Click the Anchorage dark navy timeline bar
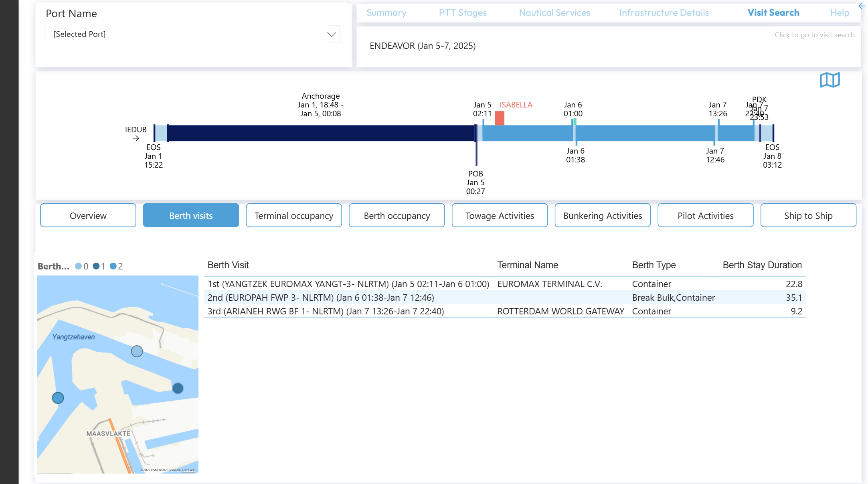Viewport: 868px width, 484px height. 321,133
